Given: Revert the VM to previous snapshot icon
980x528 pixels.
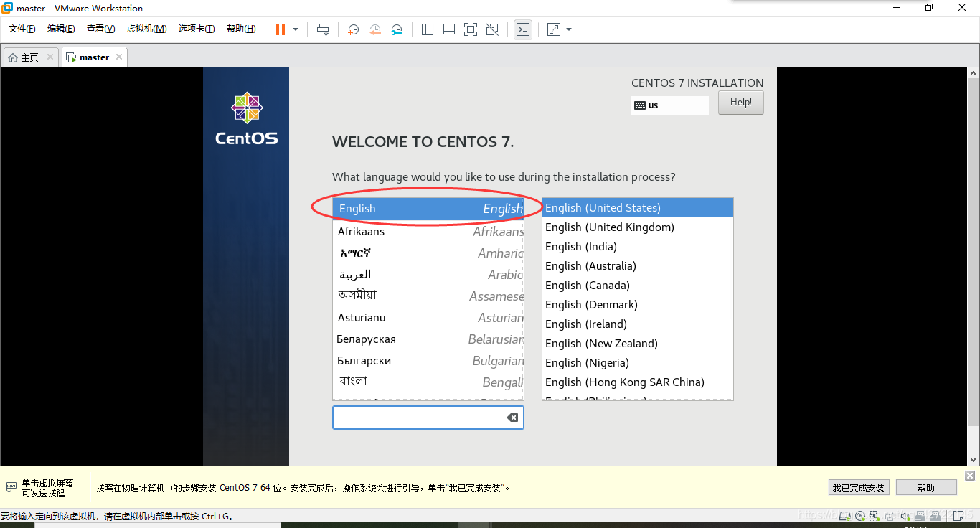Looking at the screenshot, I should point(375,29).
